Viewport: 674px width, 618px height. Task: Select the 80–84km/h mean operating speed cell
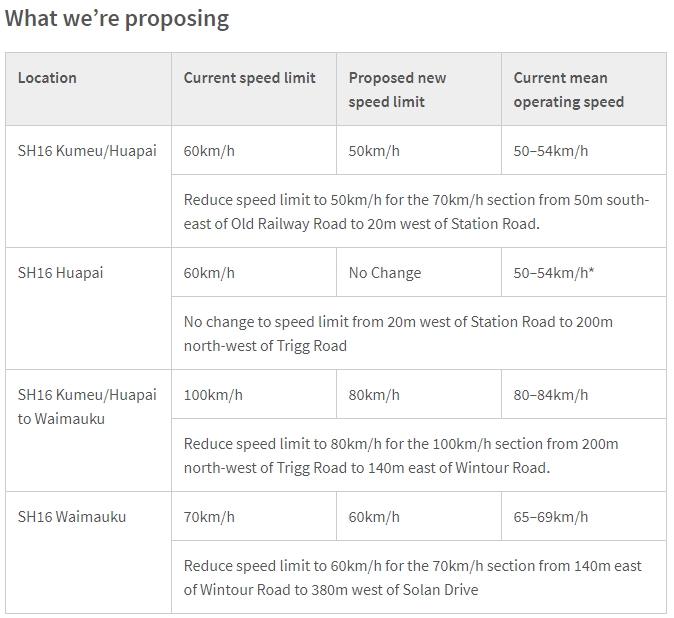pos(551,395)
